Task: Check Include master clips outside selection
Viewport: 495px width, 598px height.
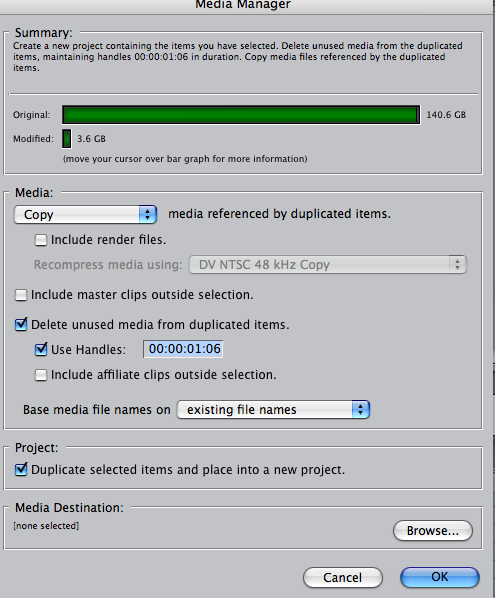Action: click(21, 295)
